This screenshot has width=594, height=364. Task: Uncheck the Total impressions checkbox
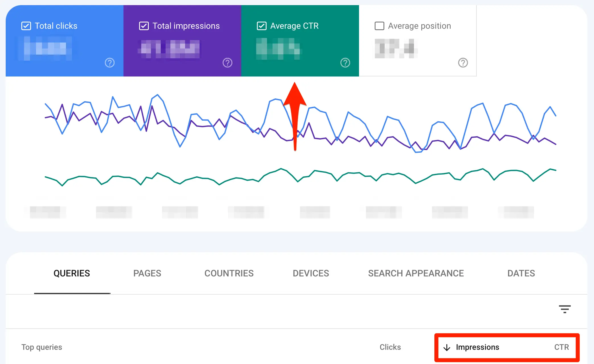pyautogui.click(x=144, y=26)
